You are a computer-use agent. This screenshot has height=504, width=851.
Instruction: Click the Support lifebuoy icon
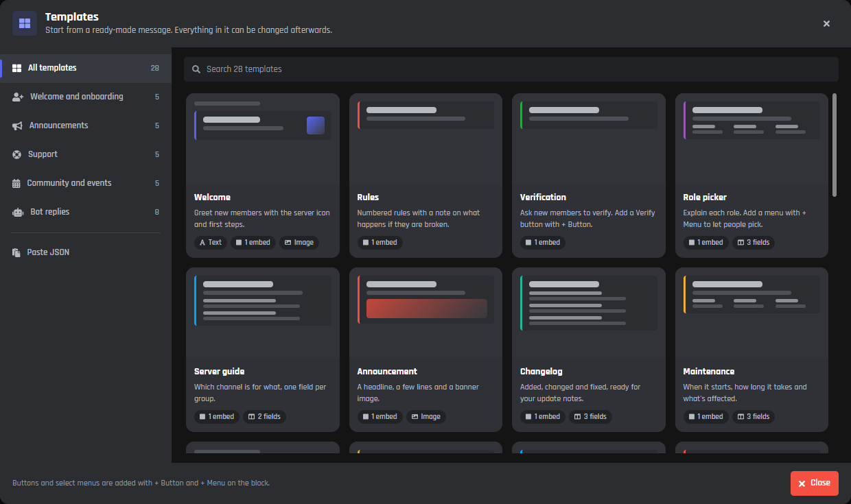[17, 154]
